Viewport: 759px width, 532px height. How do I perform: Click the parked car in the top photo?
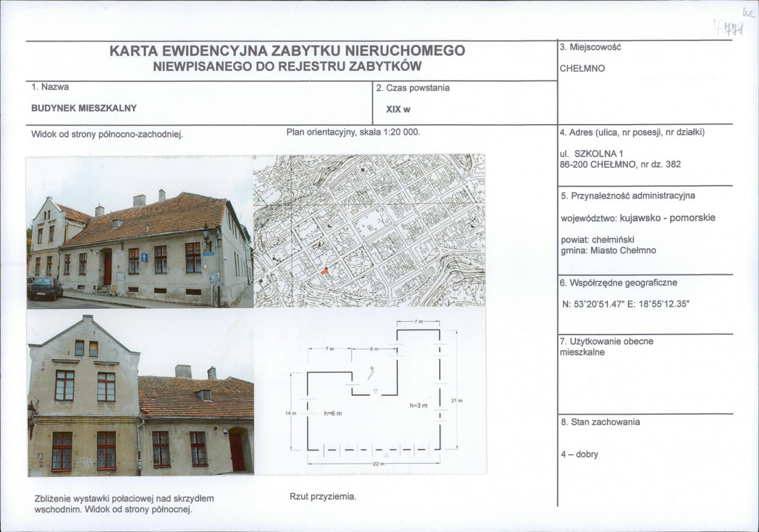[x=46, y=288]
